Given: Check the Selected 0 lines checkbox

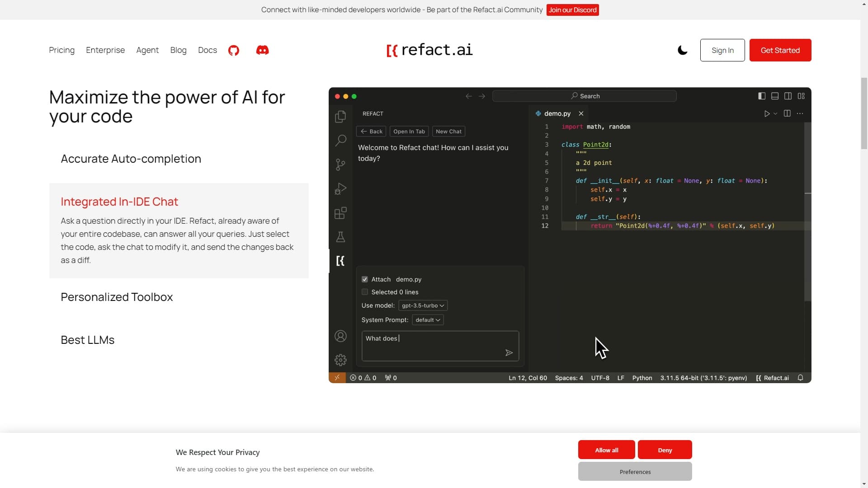Looking at the screenshot, I should [x=365, y=292].
